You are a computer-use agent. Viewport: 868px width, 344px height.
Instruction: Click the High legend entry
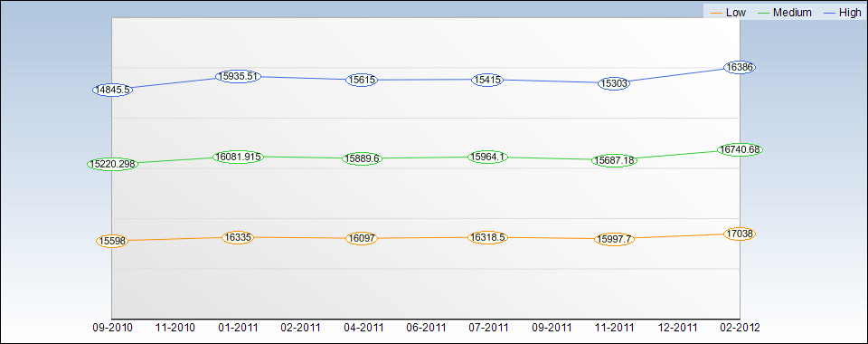[x=843, y=12]
